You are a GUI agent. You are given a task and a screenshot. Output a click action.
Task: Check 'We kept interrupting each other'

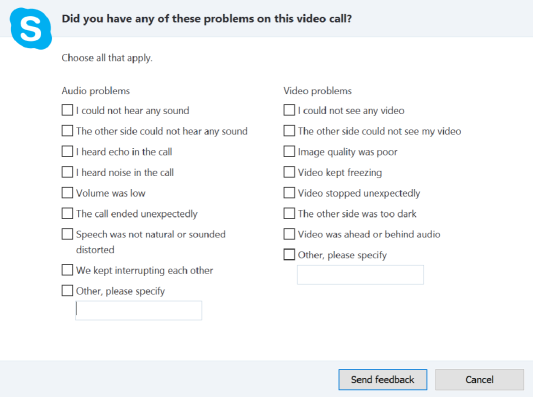point(67,270)
